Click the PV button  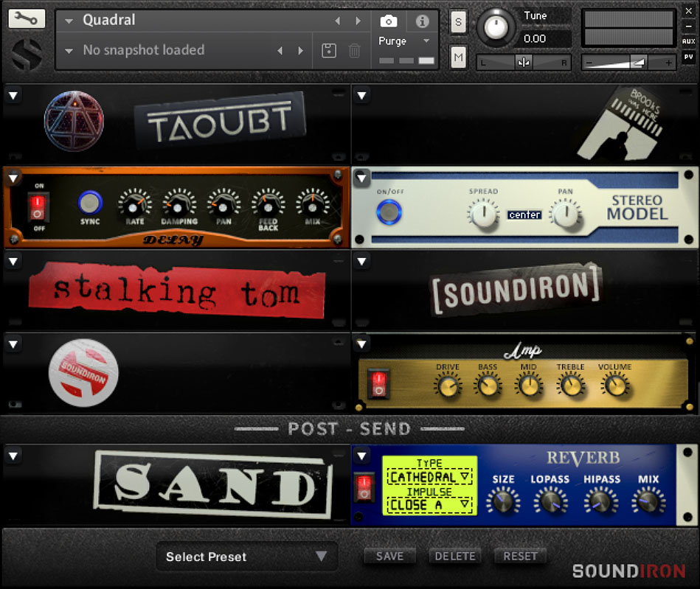688,57
